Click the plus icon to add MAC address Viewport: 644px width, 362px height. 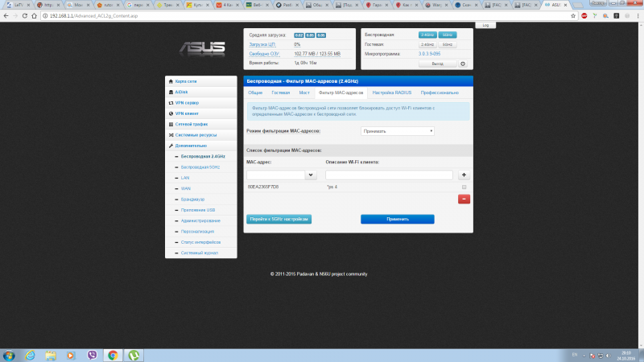[464, 175]
